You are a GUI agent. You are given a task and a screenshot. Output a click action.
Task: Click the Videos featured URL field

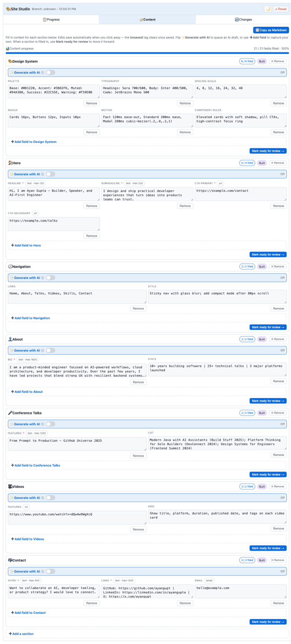point(77,518)
